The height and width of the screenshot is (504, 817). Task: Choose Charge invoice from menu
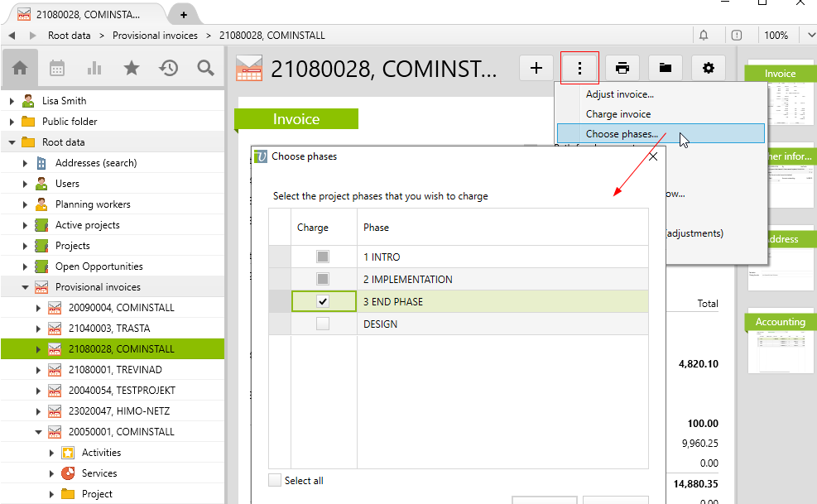pyautogui.click(x=618, y=114)
